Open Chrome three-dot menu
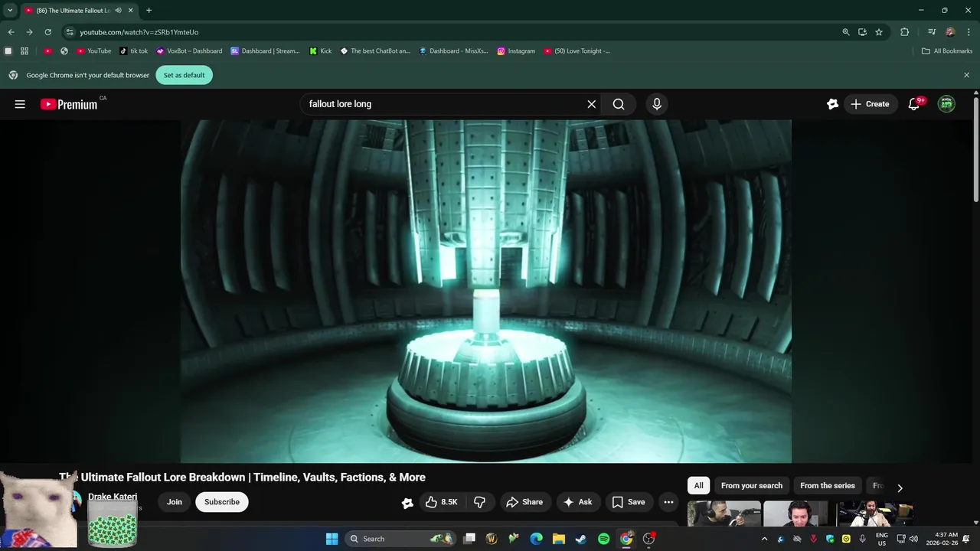 coord(968,32)
